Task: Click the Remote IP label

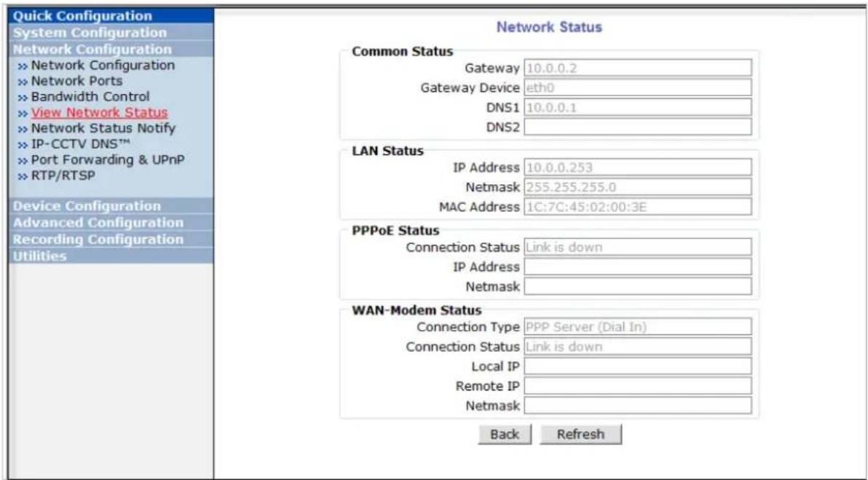Action: click(x=488, y=386)
